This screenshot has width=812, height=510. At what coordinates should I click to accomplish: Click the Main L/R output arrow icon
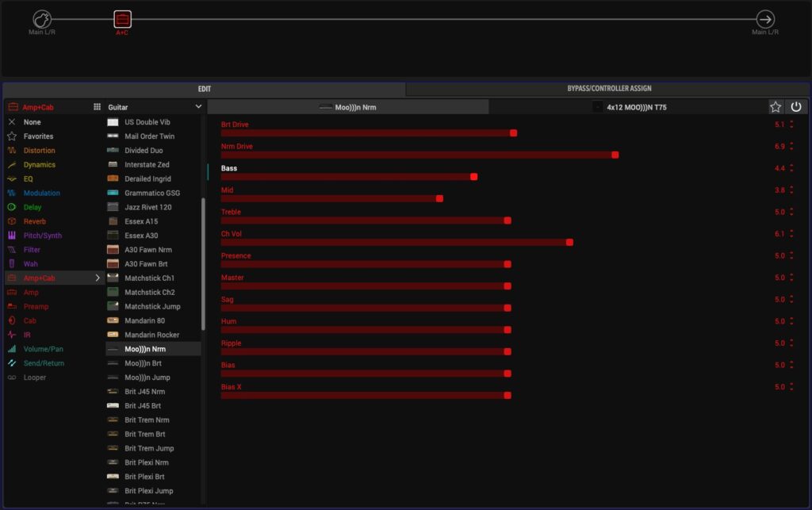pyautogui.click(x=765, y=19)
